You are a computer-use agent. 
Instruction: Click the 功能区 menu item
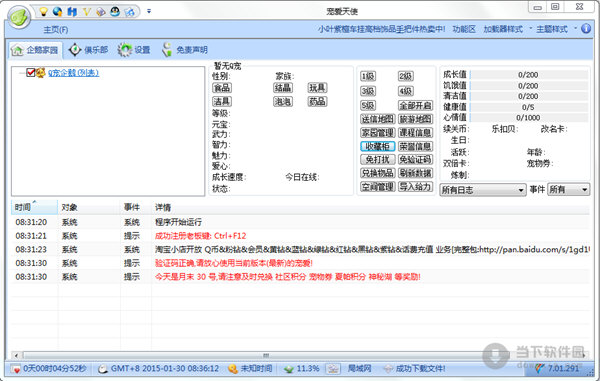464,29
